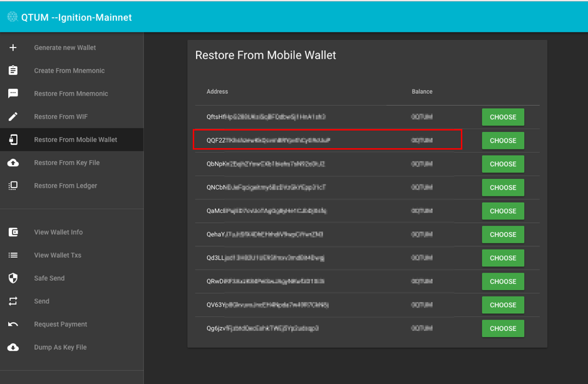Go to Safe Send page
Image resolution: width=588 pixels, height=384 pixels.
[x=49, y=278]
